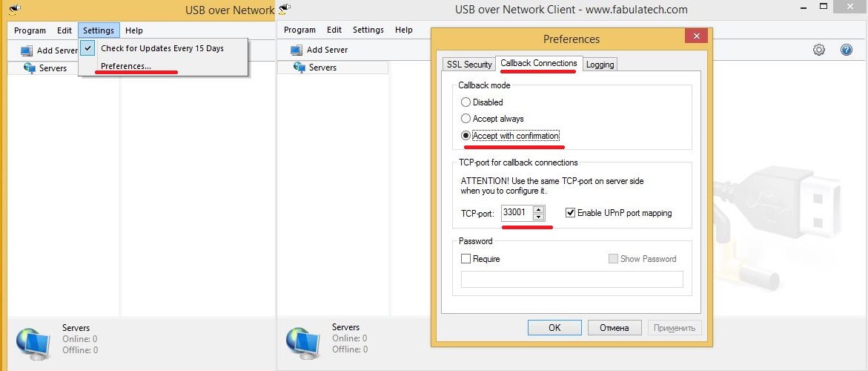Toggle the Show Password checkbox

pos(613,259)
